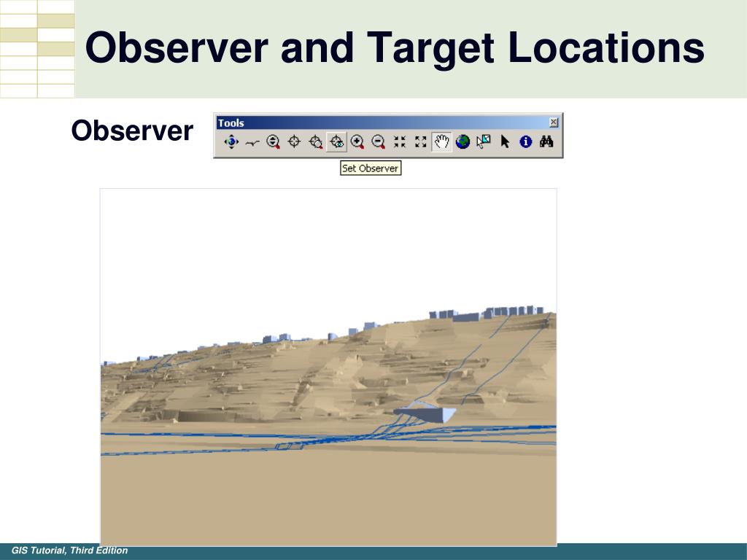Click the Tools toolbar title bar
The height and width of the screenshot is (560, 747).
click(x=388, y=122)
